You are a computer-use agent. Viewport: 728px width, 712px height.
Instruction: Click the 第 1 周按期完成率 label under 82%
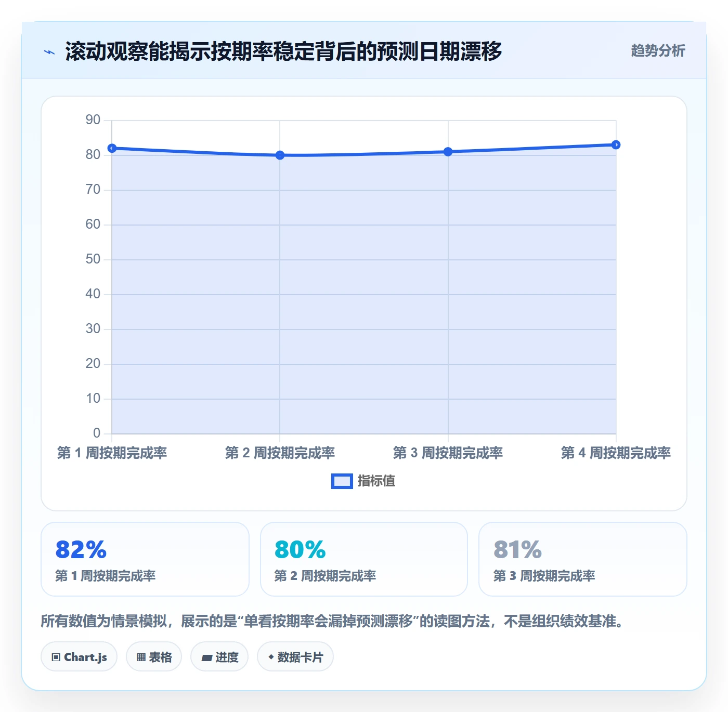[106, 576]
